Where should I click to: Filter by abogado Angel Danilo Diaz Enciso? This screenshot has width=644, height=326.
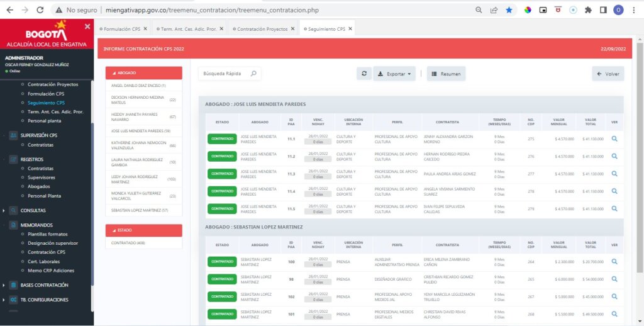[x=144, y=86]
